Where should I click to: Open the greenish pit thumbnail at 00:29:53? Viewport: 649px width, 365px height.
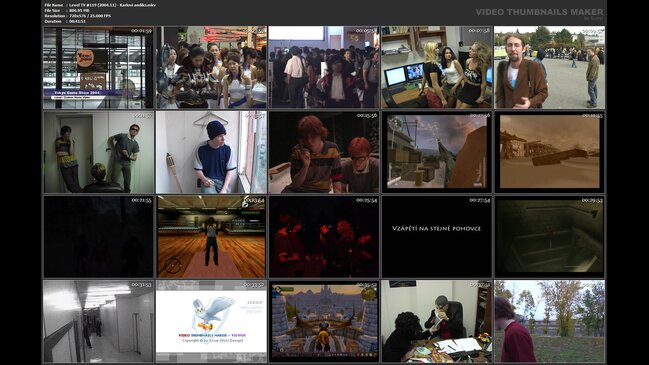click(550, 237)
